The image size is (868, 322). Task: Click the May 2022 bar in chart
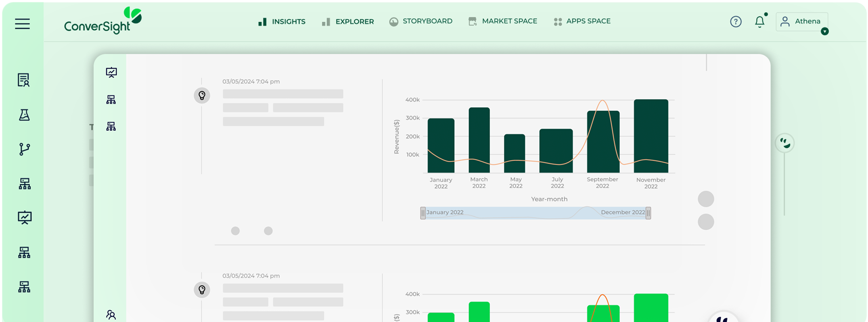(515, 153)
